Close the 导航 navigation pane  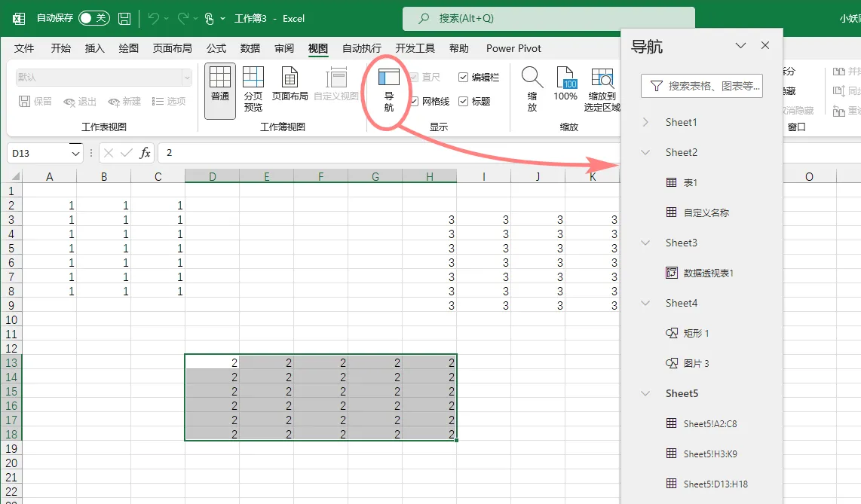click(x=765, y=45)
